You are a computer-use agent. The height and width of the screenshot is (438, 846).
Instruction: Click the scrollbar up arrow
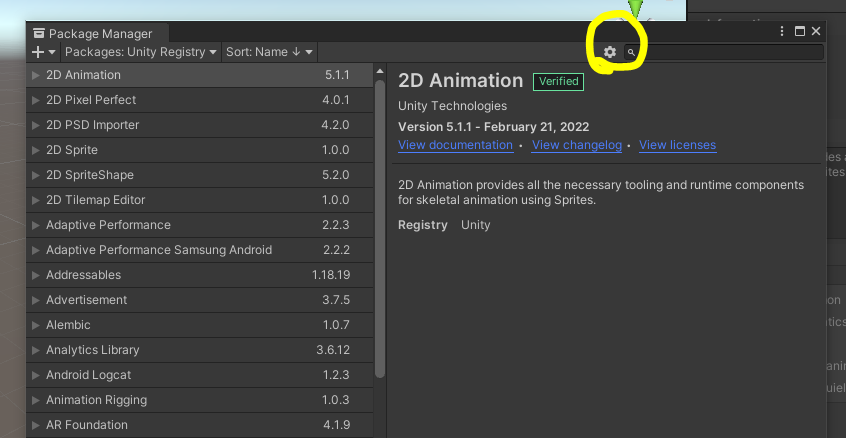pyautogui.click(x=380, y=71)
